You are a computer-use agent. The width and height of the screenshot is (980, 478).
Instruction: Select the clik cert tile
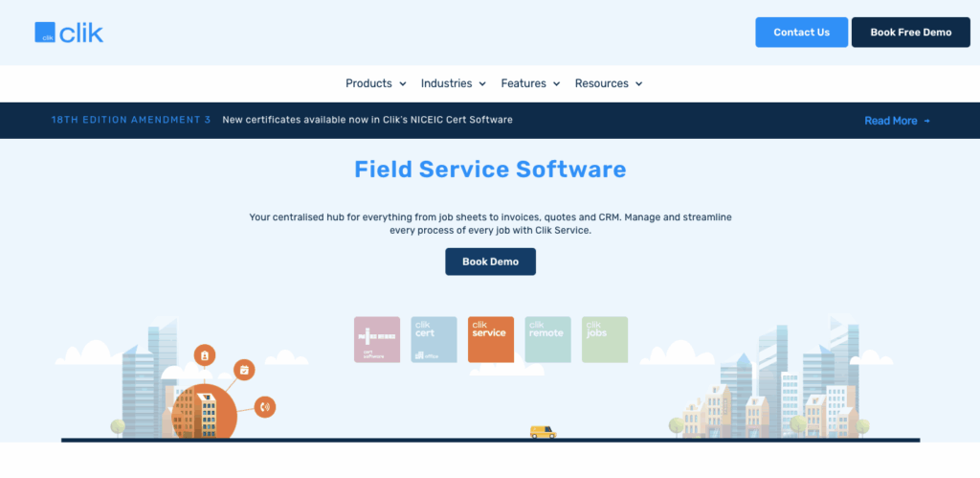[x=434, y=339]
